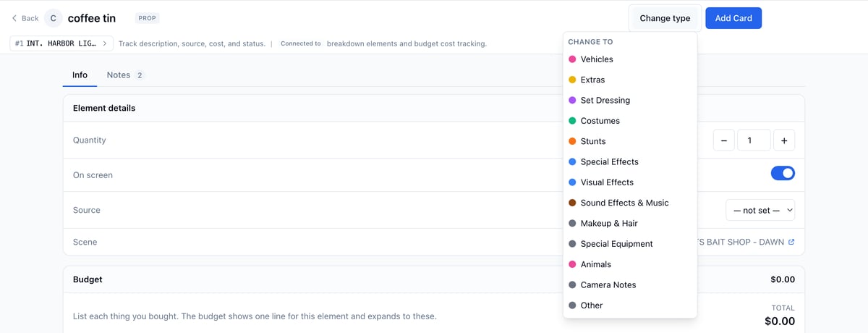
Task: Click the Add Card button
Action: point(733,18)
